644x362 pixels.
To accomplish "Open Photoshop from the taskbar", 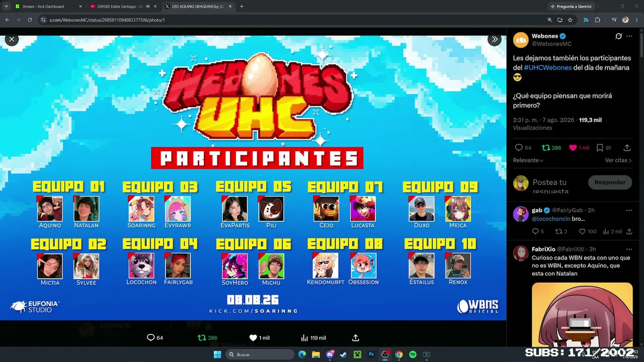I will pyautogui.click(x=371, y=354).
